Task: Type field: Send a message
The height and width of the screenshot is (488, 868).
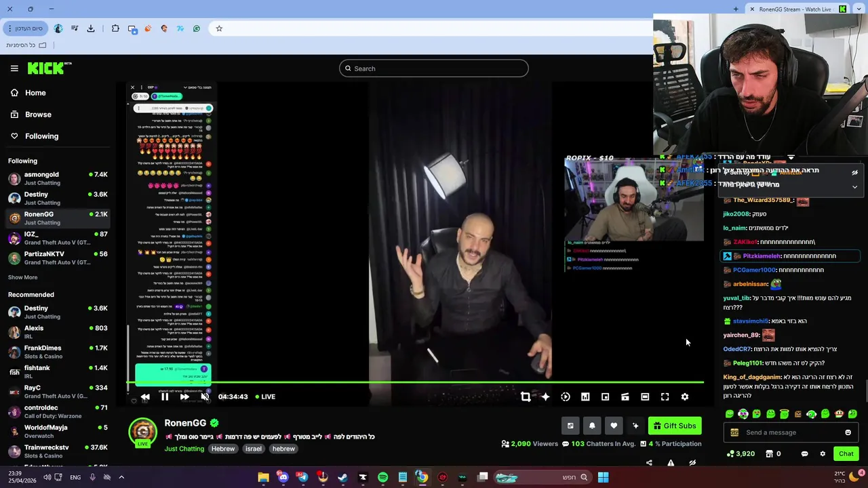Action: tap(790, 432)
